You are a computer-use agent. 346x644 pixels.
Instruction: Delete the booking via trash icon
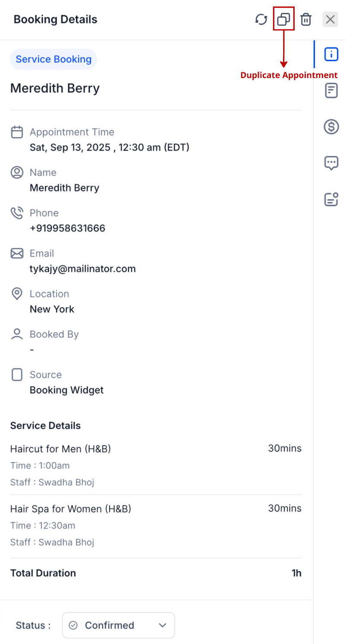tap(306, 19)
